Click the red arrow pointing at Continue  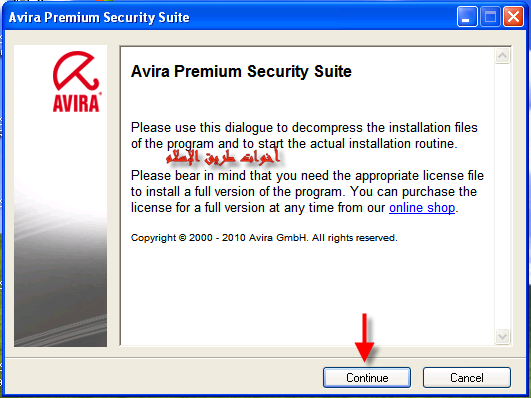coord(364,337)
